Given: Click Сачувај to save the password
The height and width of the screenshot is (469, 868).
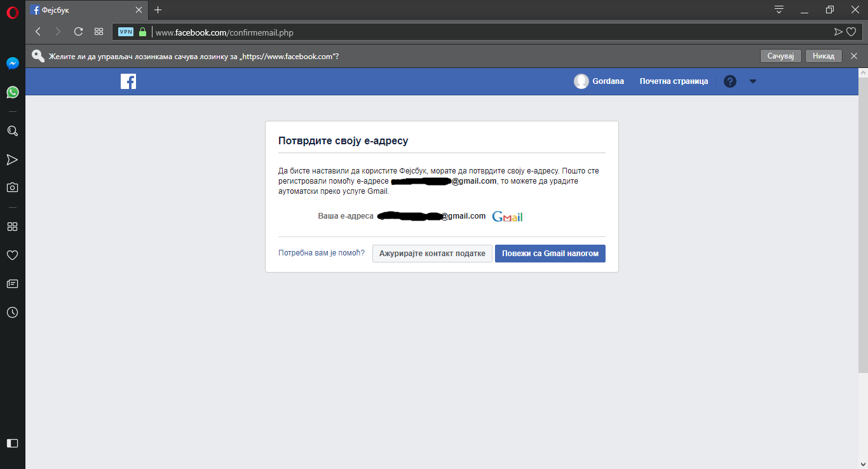Looking at the screenshot, I should [781, 56].
